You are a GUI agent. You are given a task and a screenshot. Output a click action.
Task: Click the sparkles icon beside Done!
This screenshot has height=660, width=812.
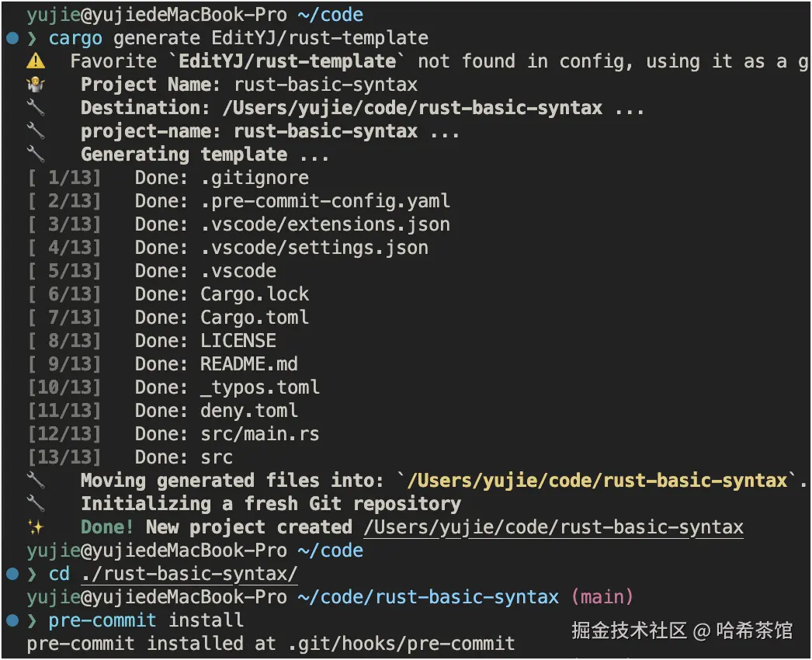point(36,527)
